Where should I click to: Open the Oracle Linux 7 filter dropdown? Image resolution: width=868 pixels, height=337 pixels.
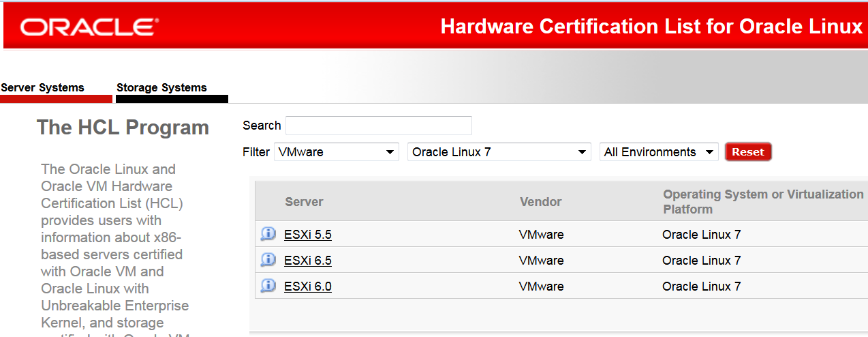[499, 152]
